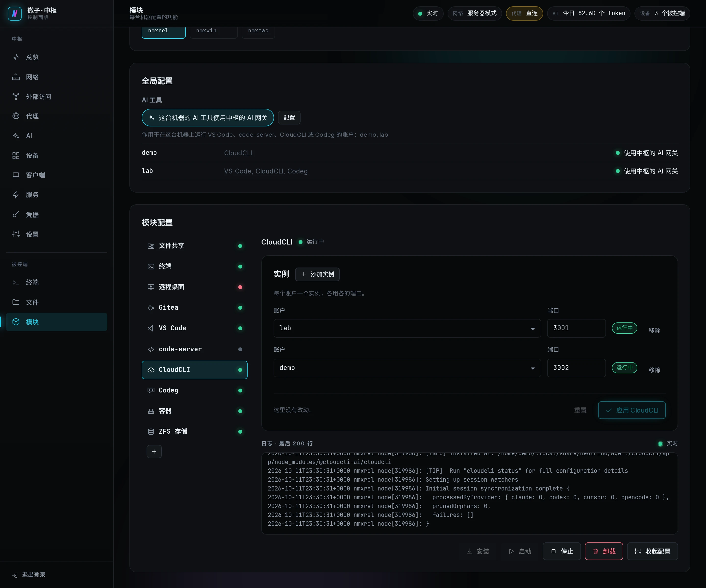Click the AI sparkle icon in sidebar
The width and height of the screenshot is (706, 588).
16,136
